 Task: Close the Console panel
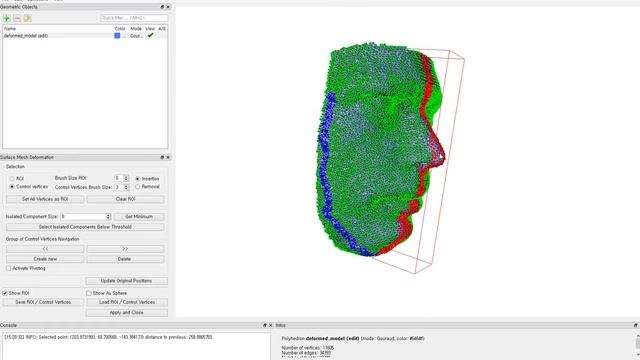(x=270, y=325)
